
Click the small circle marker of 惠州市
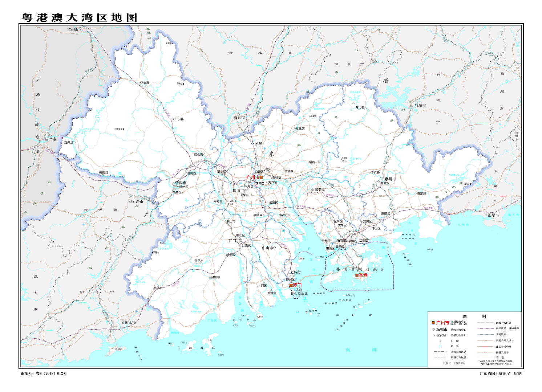pos(383,179)
